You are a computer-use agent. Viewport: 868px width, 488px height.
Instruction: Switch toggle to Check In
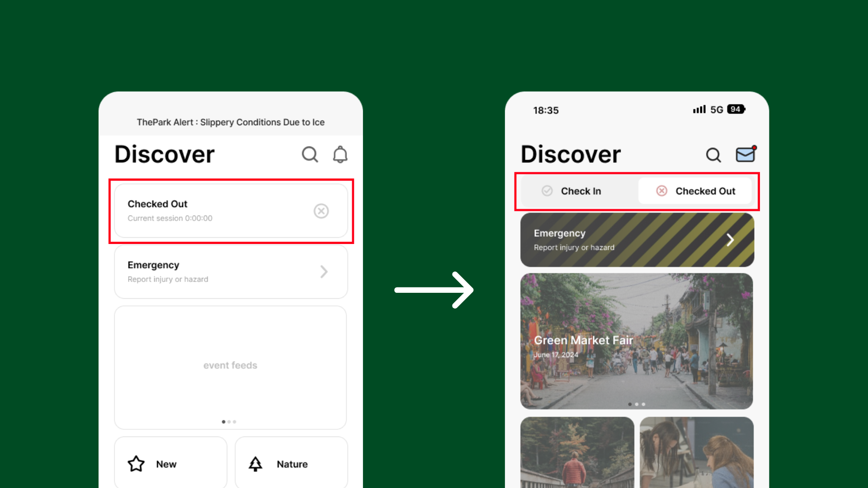(580, 191)
